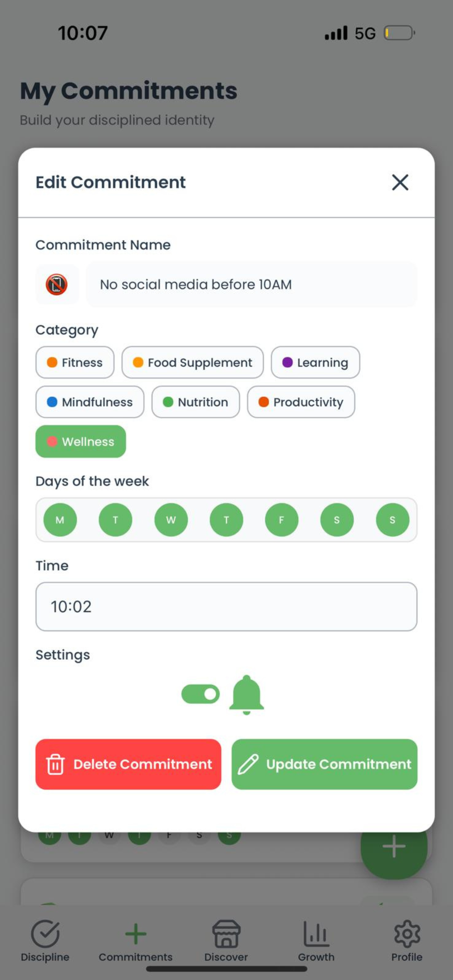The height and width of the screenshot is (980, 453).
Task: Deselect Wednesday in days of week
Action: click(171, 520)
